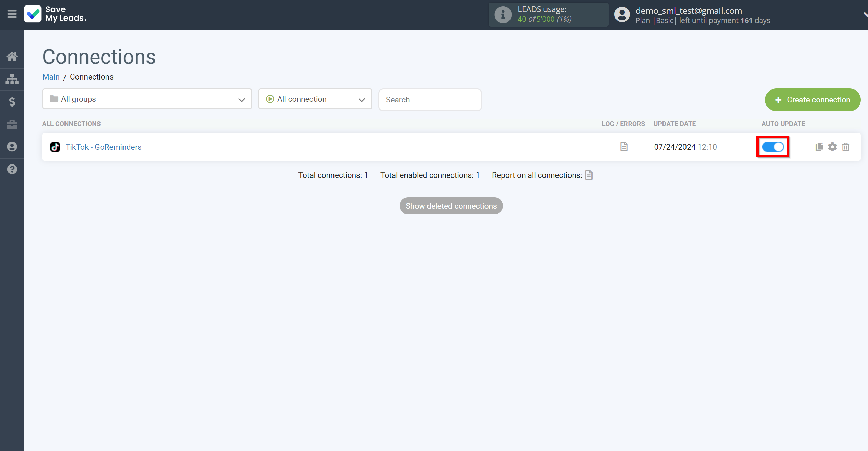This screenshot has height=451, width=868.
Task: Toggle the All connection filter status
Action: (316, 99)
